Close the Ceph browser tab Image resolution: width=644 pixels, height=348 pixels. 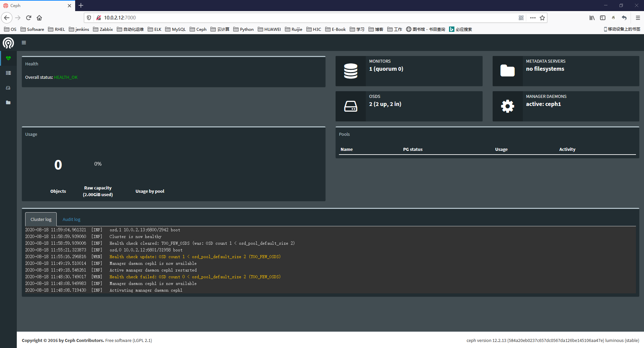coord(69,5)
